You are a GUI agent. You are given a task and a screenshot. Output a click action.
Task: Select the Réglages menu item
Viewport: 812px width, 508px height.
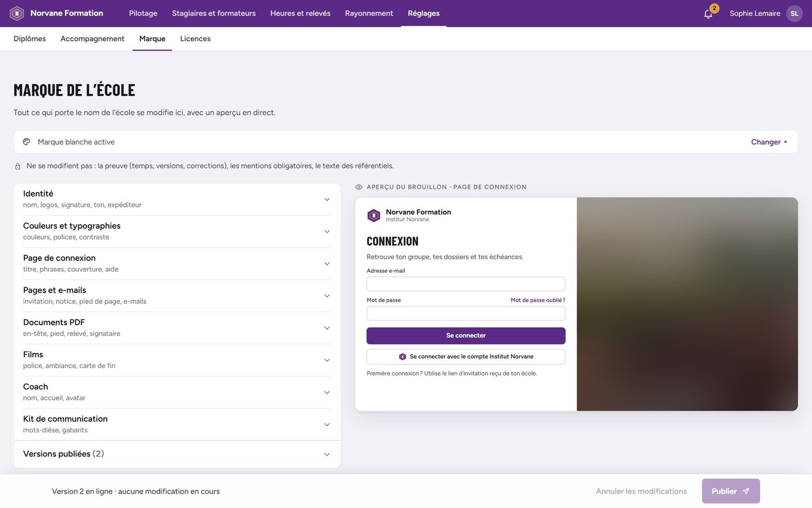pyautogui.click(x=424, y=13)
